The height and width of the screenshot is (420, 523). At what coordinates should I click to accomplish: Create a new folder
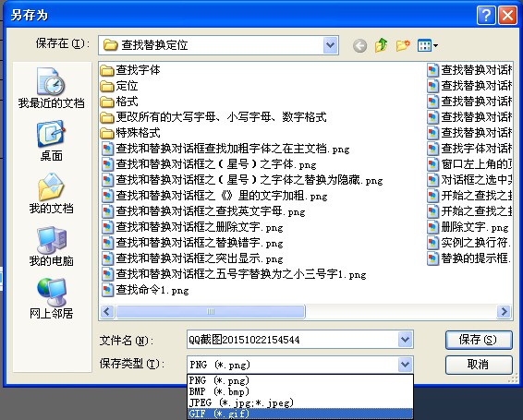[403, 45]
